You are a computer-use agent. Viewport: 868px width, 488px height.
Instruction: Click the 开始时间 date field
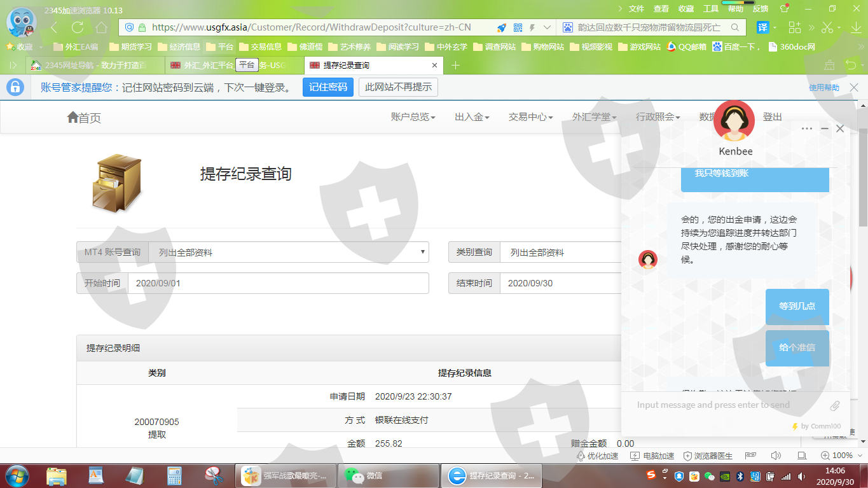pos(278,283)
